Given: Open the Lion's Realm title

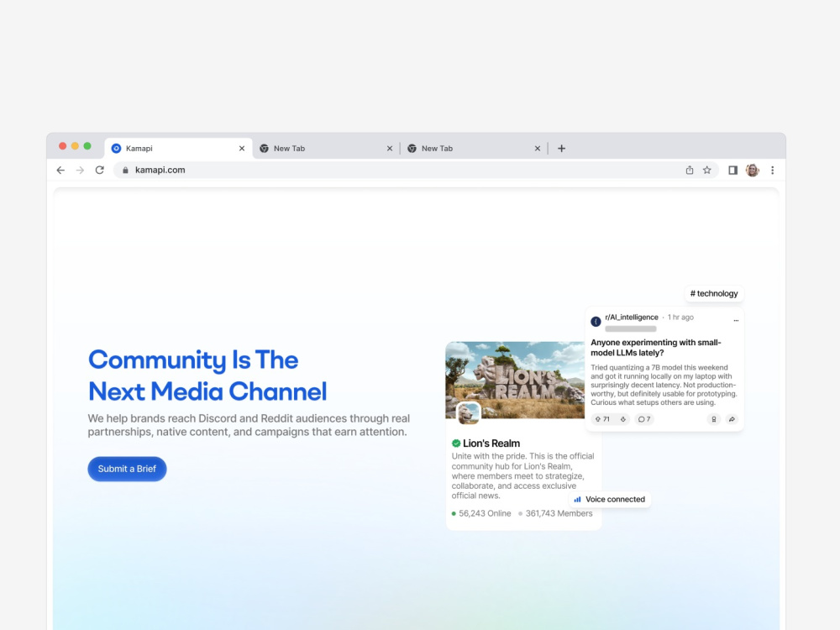Looking at the screenshot, I should click(x=491, y=443).
